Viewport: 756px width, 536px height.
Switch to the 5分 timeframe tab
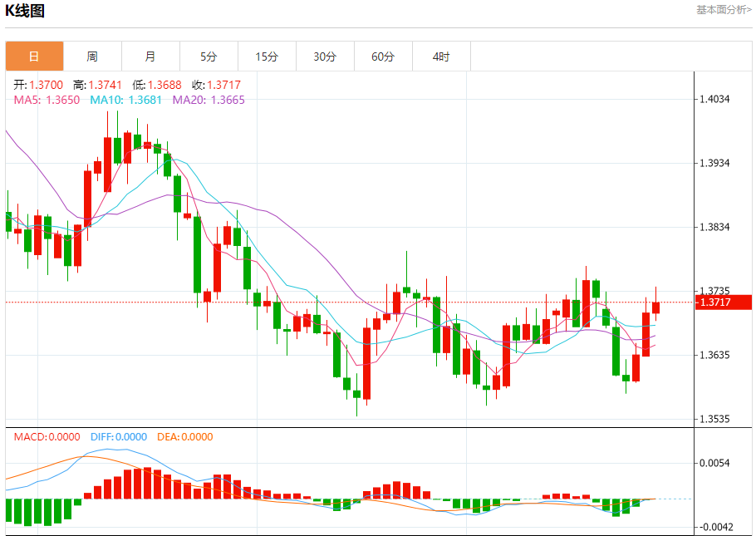click(x=209, y=57)
